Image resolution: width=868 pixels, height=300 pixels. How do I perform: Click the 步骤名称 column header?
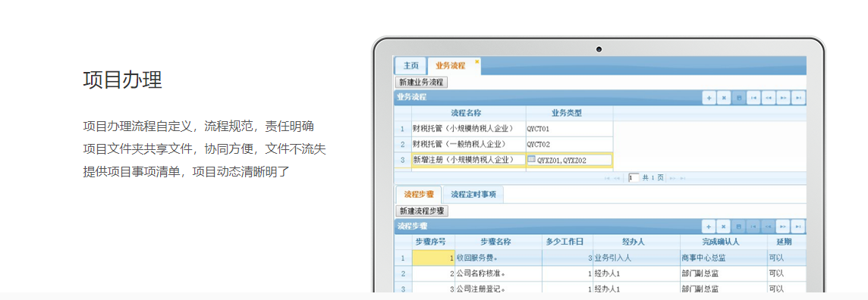[498, 242]
